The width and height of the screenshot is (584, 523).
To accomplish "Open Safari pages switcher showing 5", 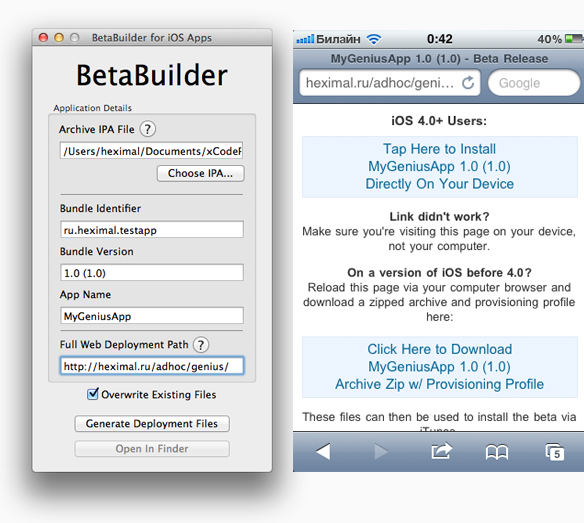I will click(x=555, y=451).
